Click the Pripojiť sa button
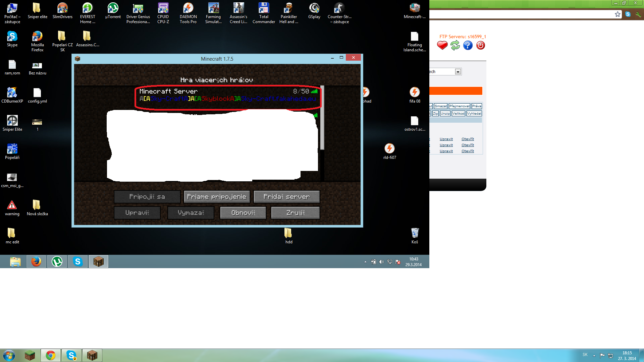 (x=147, y=197)
